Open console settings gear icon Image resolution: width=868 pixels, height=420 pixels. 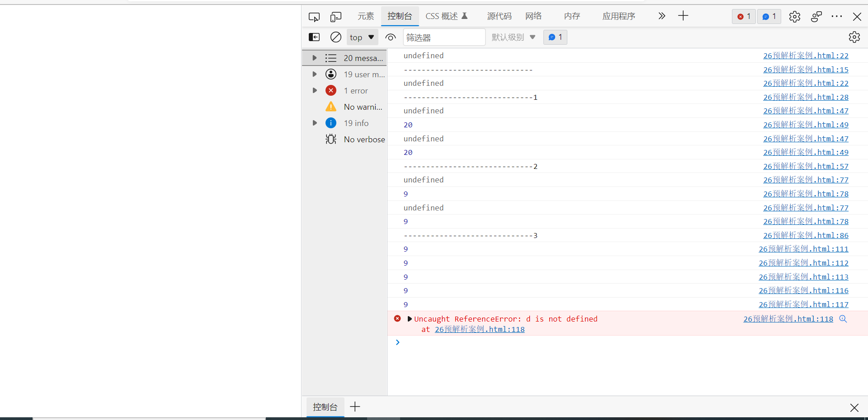(x=854, y=37)
